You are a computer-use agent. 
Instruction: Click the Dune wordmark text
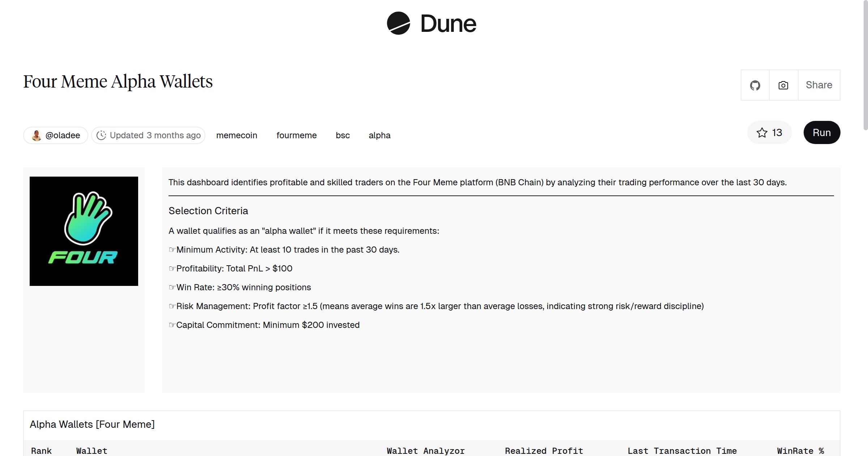(448, 24)
